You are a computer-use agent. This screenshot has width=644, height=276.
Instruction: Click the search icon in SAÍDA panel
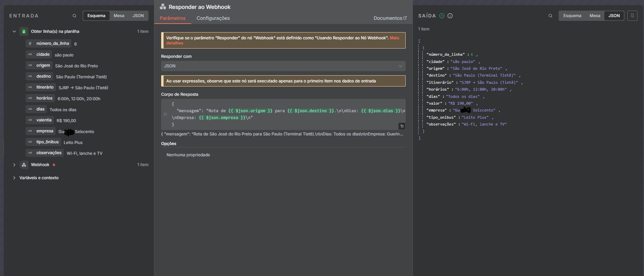coord(550,16)
